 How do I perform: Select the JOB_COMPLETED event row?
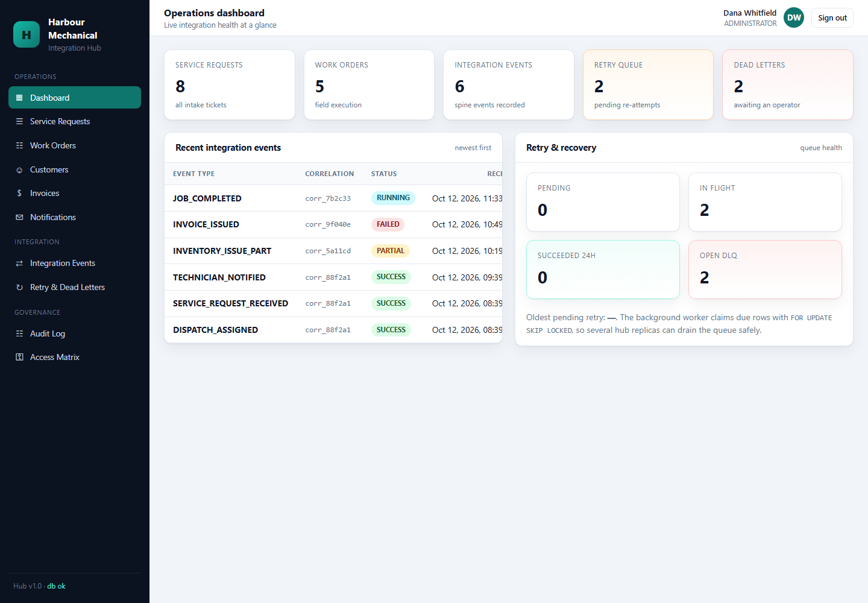tap(333, 198)
